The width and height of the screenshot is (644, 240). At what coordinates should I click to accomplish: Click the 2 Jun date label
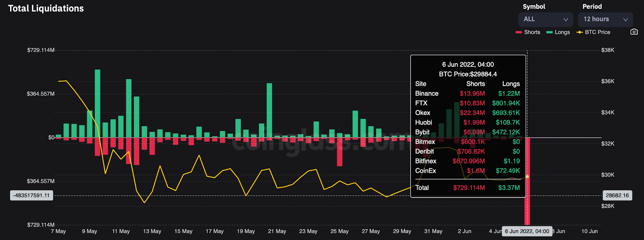pyautogui.click(x=464, y=231)
